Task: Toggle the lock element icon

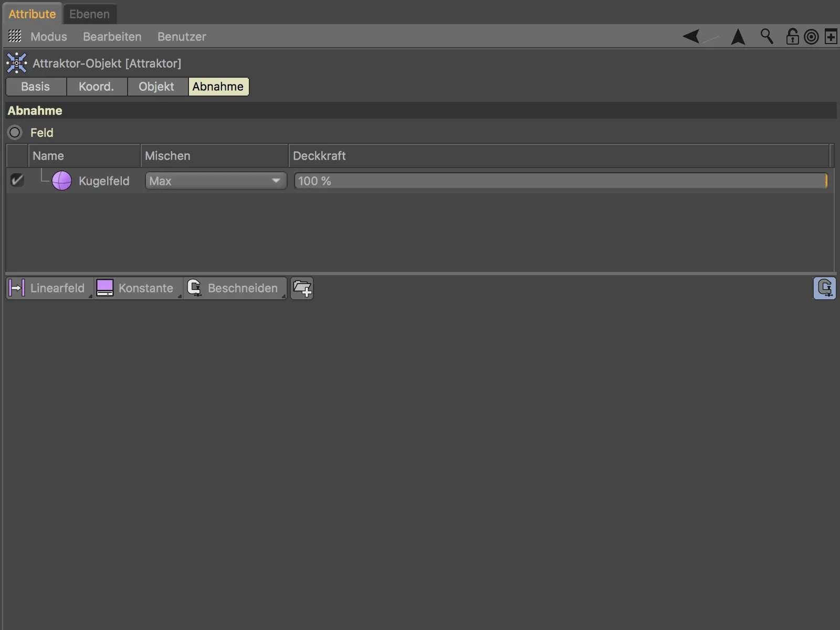Action: [792, 36]
